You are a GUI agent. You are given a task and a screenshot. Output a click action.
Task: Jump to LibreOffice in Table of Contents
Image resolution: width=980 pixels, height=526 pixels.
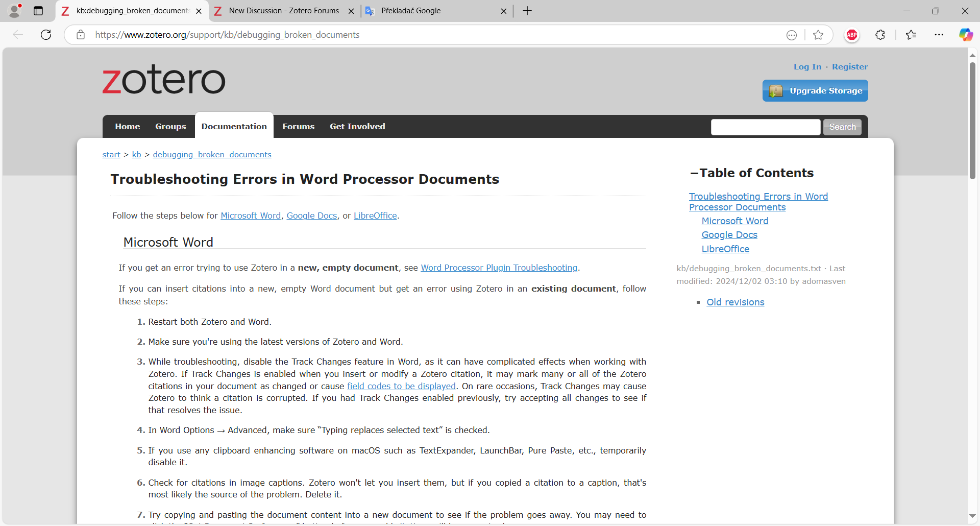pyautogui.click(x=725, y=249)
